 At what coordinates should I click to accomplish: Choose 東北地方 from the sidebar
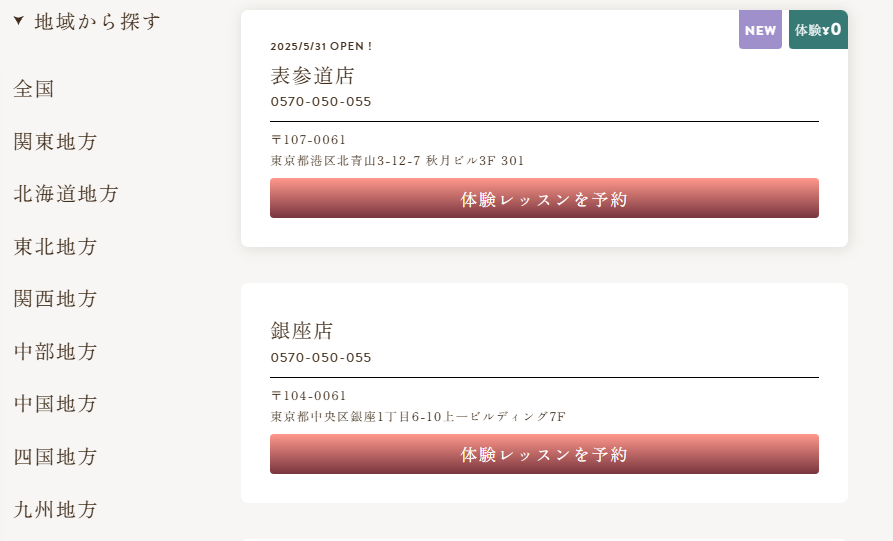(55, 246)
